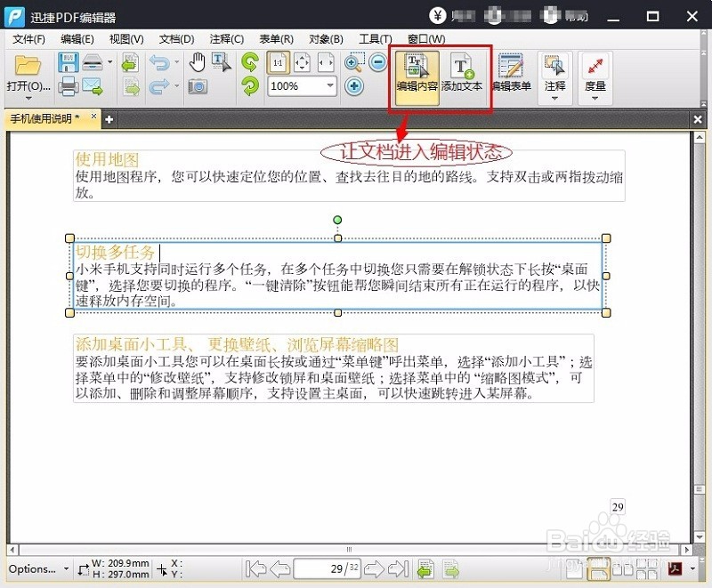This screenshot has width=712, height=588.
Task: Open the 编辑(E) menu
Action: tap(77, 39)
